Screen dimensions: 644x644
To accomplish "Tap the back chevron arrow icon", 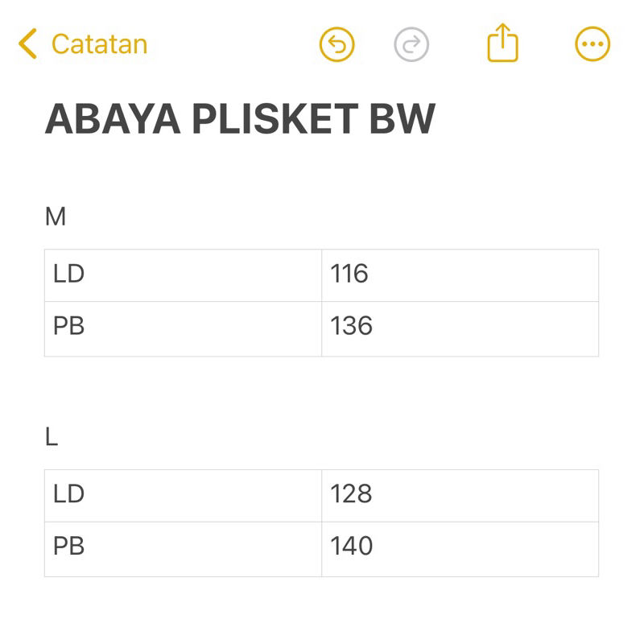I will 27,43.
